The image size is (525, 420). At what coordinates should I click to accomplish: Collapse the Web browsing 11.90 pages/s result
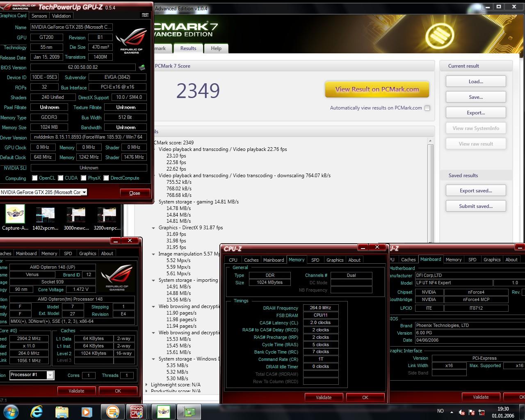[x=153, y=306]
